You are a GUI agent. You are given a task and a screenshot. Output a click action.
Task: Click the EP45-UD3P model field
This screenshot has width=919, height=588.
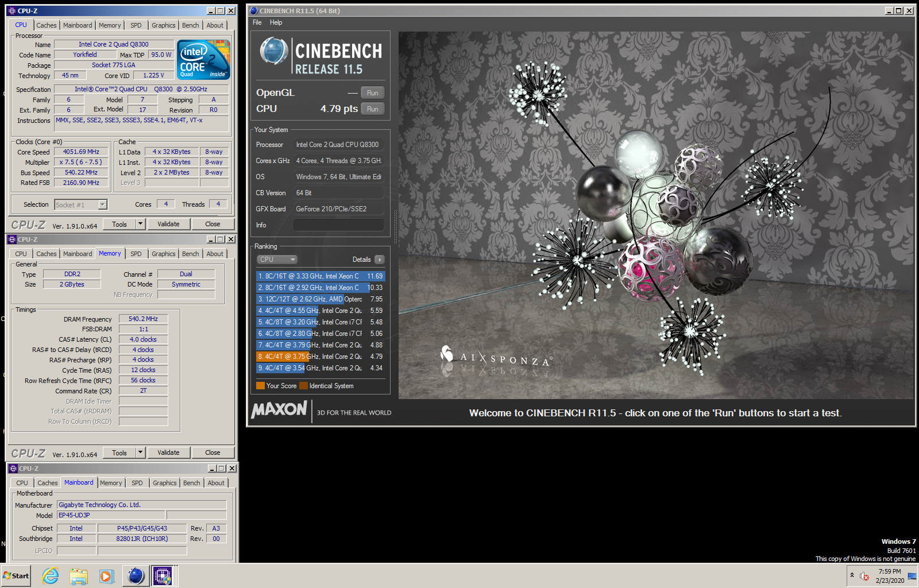pos(110,515)
